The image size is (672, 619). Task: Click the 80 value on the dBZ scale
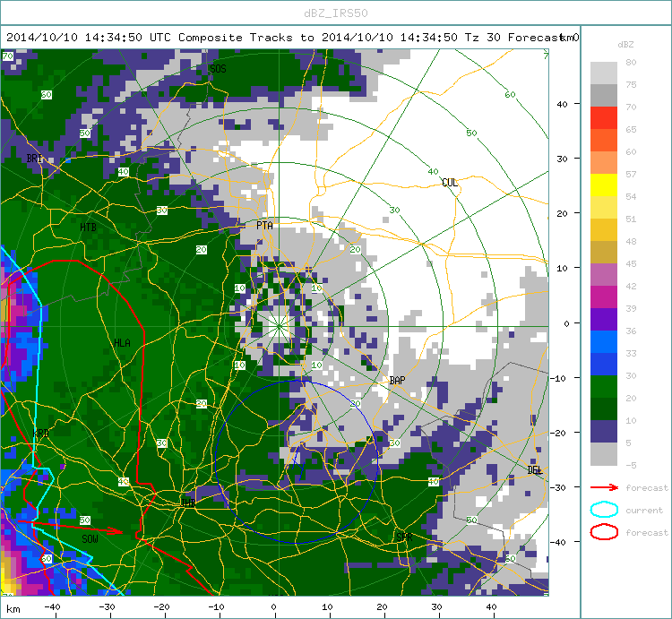click(x=631, y=62)
